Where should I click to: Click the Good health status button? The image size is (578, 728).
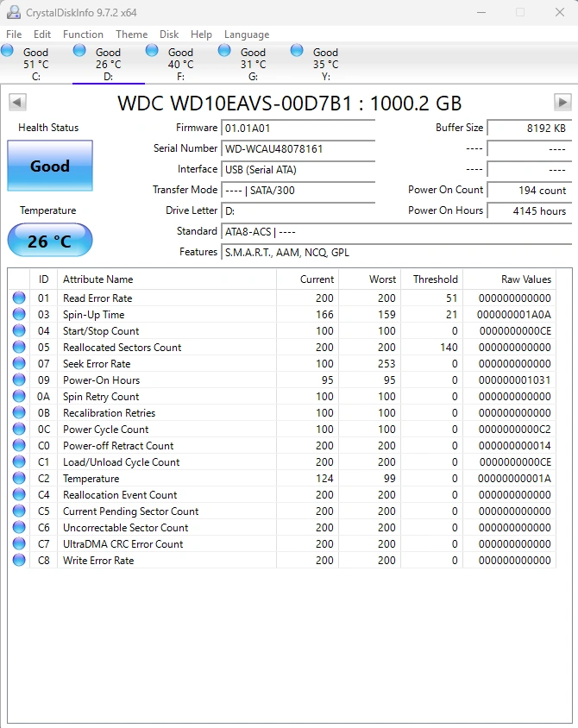[50, 166]
